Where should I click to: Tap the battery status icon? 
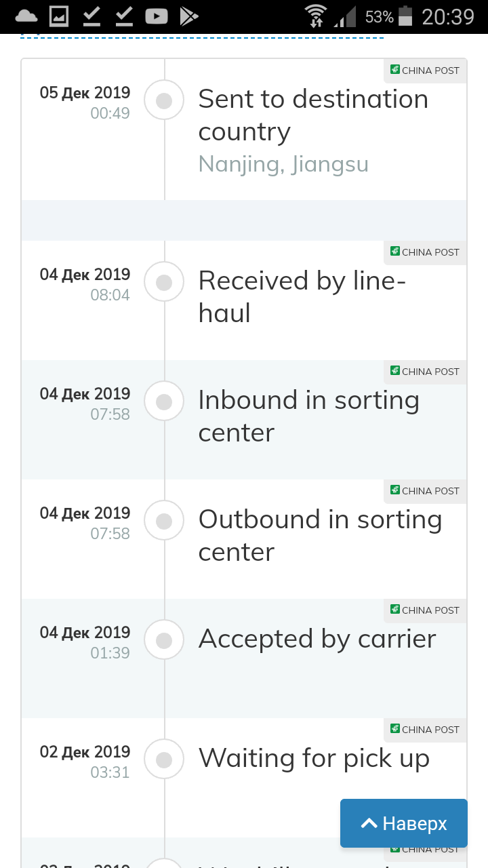(405, 16)
